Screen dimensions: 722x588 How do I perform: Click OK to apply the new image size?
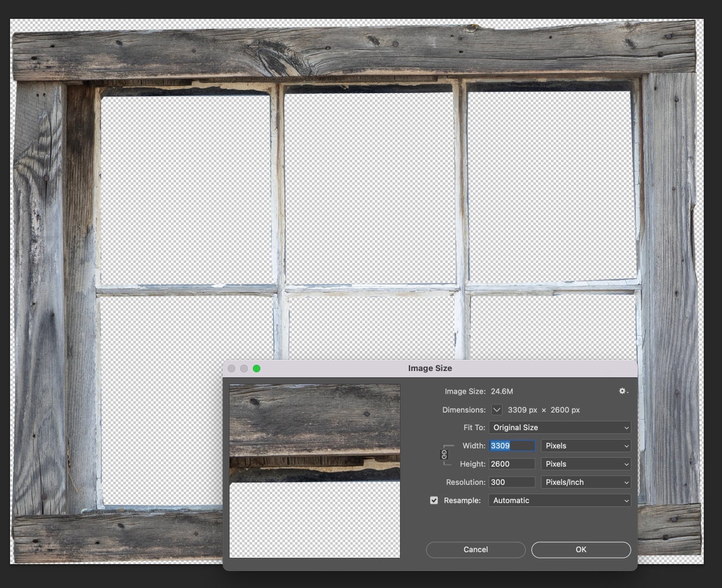pyautogui.click(x=580, y=549)
